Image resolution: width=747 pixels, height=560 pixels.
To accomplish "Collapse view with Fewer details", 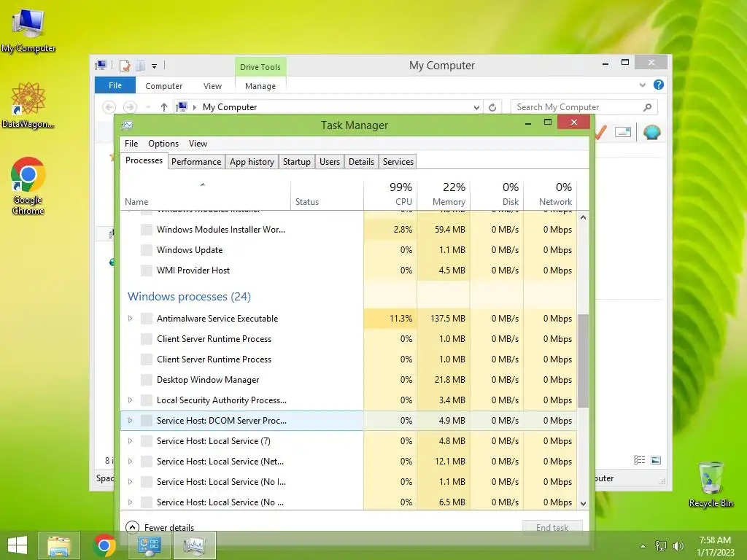I will click(160, 528).
